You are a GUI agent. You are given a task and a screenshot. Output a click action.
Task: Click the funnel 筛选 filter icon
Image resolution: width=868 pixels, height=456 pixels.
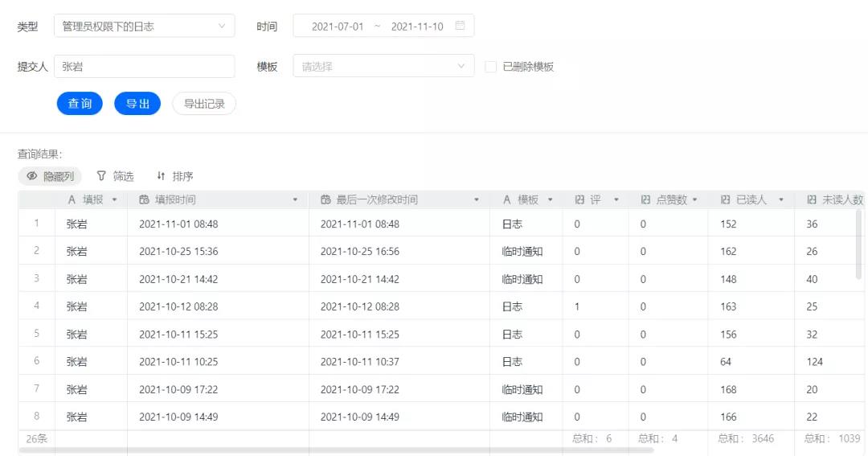click(x=100, y=175)
